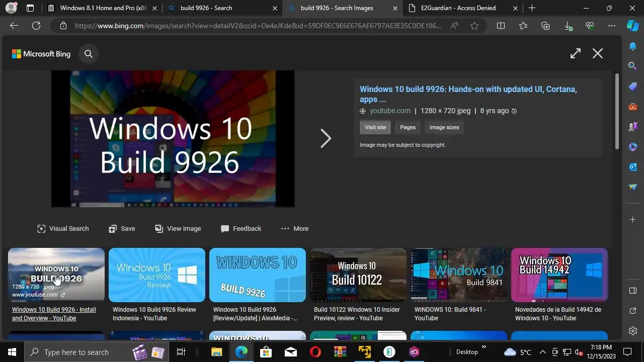Screen dimensions: 644x362
Task: Save the image with Save button
Action: [122, 228]
